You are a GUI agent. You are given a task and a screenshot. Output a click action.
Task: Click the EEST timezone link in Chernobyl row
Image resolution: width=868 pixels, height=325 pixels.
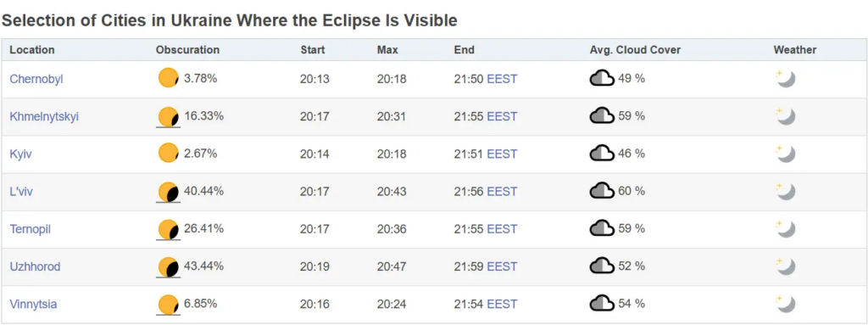click(x=502, y=79)
